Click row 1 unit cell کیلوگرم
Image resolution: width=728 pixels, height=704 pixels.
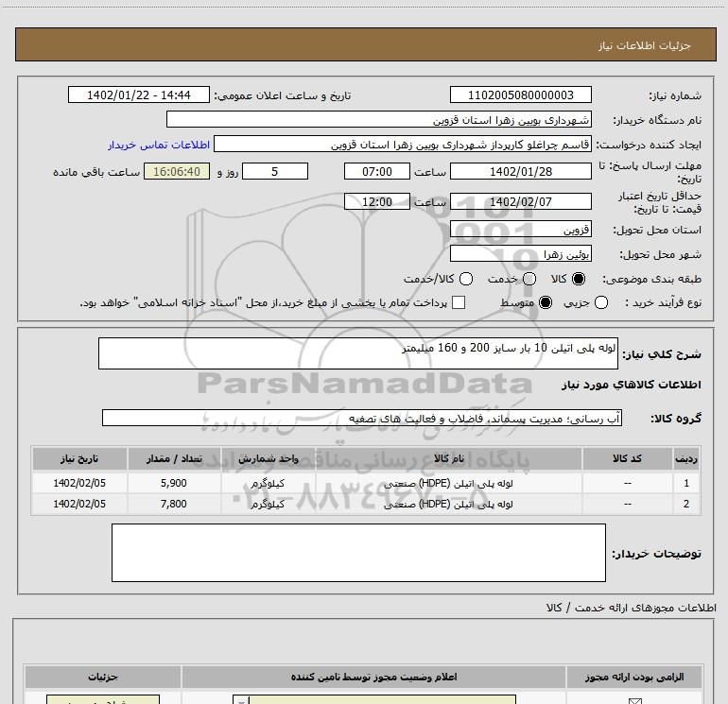point(268,483)
